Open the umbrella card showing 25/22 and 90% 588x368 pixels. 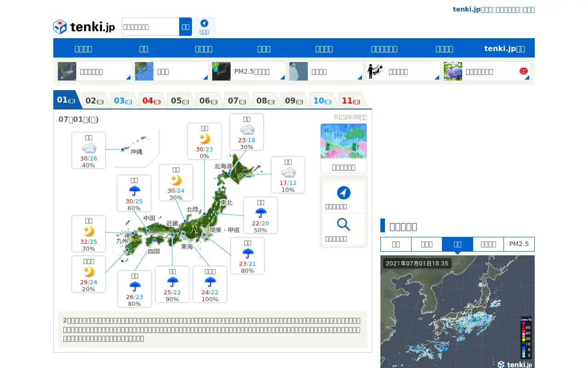tap(172, 284)
